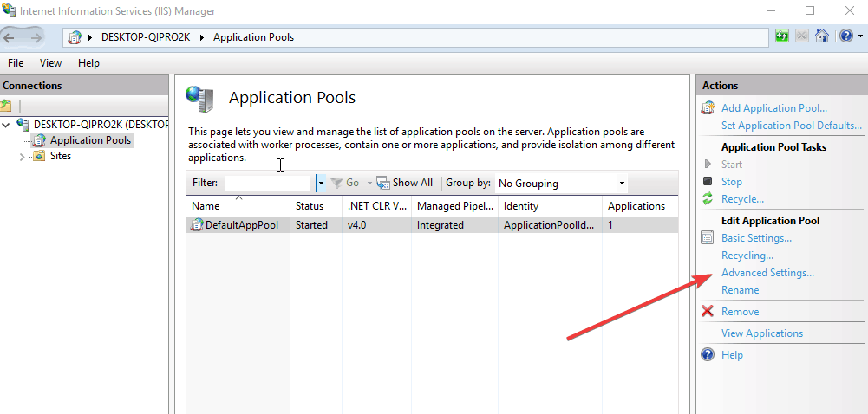Expand the Sites tree node
Image resolution: width=868 pixels, height=414 pixels.
pos(23,157)
